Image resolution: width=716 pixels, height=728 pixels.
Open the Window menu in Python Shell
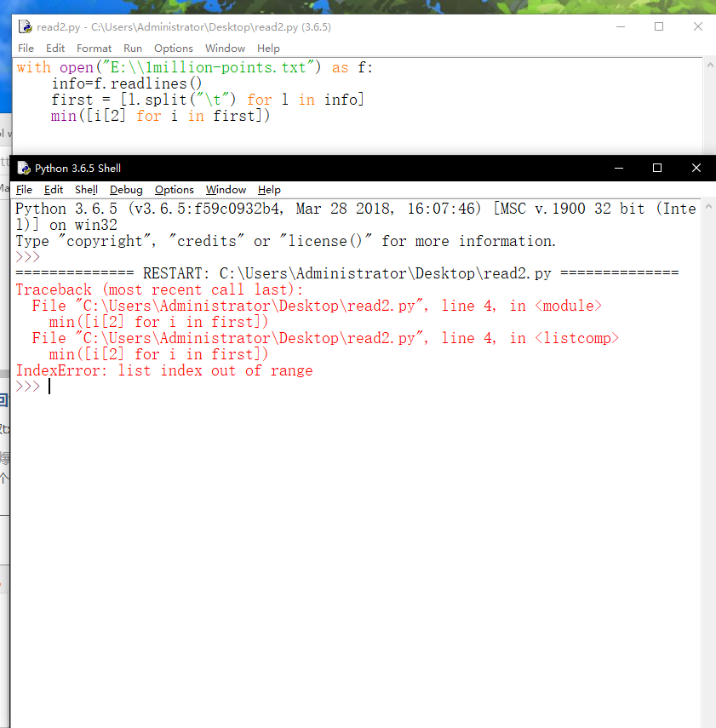point(225,189)
